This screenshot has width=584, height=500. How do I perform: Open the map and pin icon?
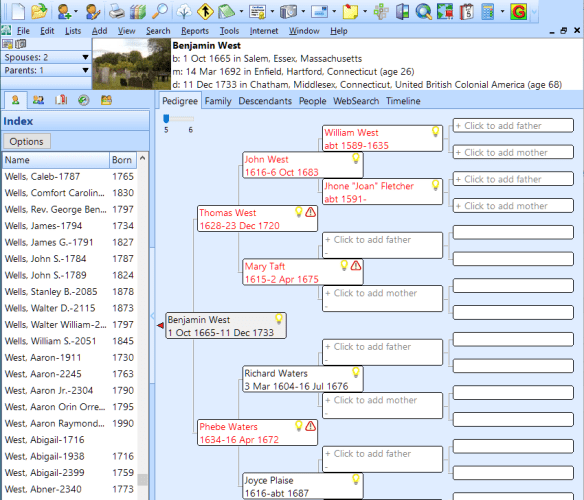(445, 11)
